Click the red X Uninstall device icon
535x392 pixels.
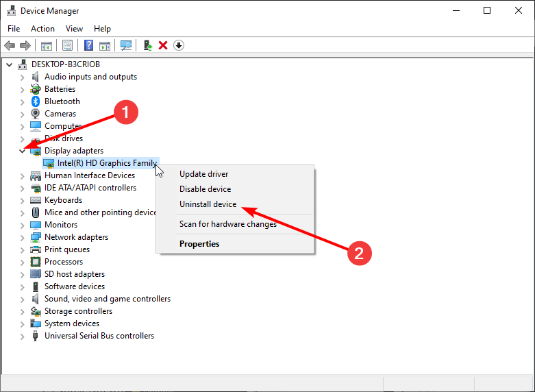click(x=163, y=45)
